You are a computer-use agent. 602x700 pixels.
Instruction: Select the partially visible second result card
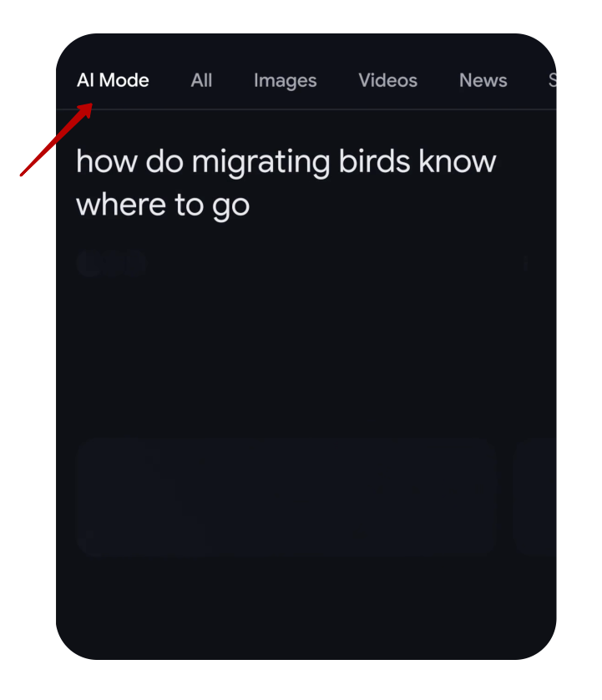pyautogui.click(x=534, y=497)
